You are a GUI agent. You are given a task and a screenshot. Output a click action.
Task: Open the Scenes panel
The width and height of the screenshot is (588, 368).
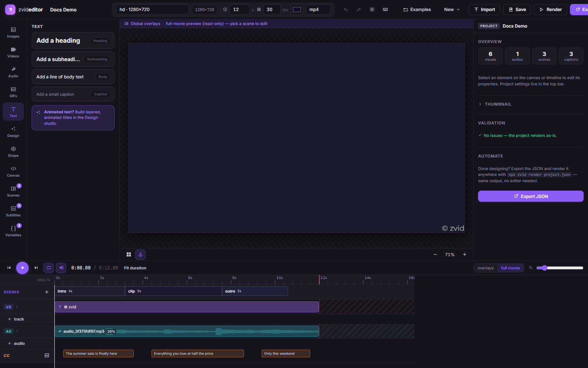[13, 191]
